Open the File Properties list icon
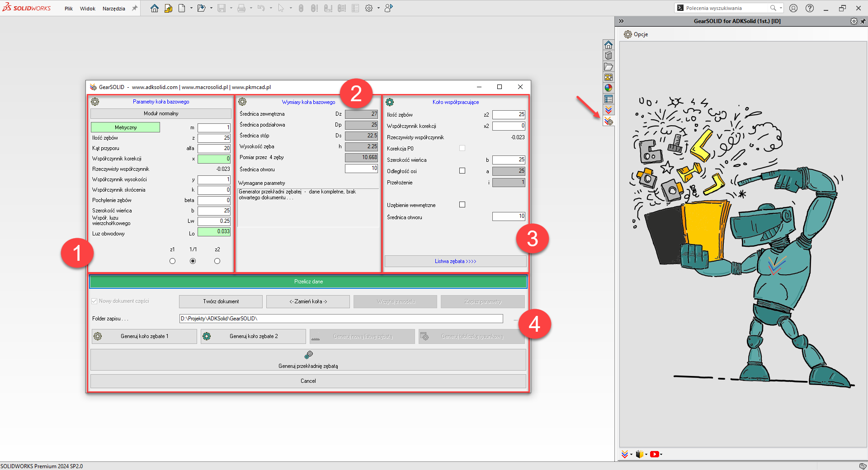The image size is (868, 470). click(x=355, y=8)
